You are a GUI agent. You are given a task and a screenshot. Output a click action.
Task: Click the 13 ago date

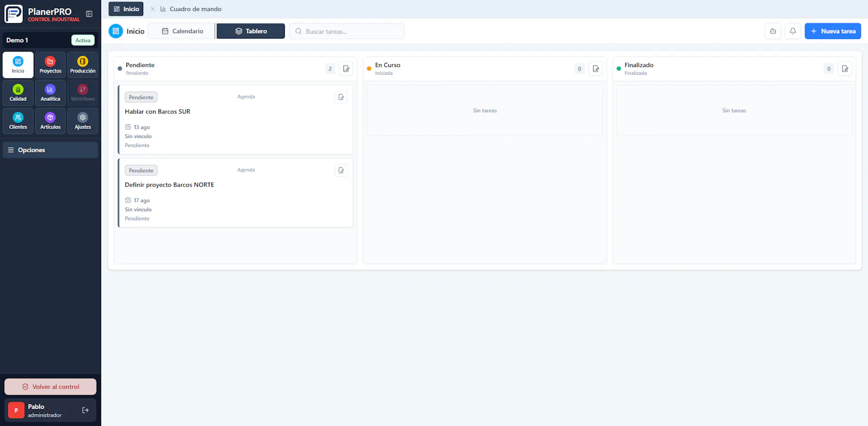pos(142,127)
